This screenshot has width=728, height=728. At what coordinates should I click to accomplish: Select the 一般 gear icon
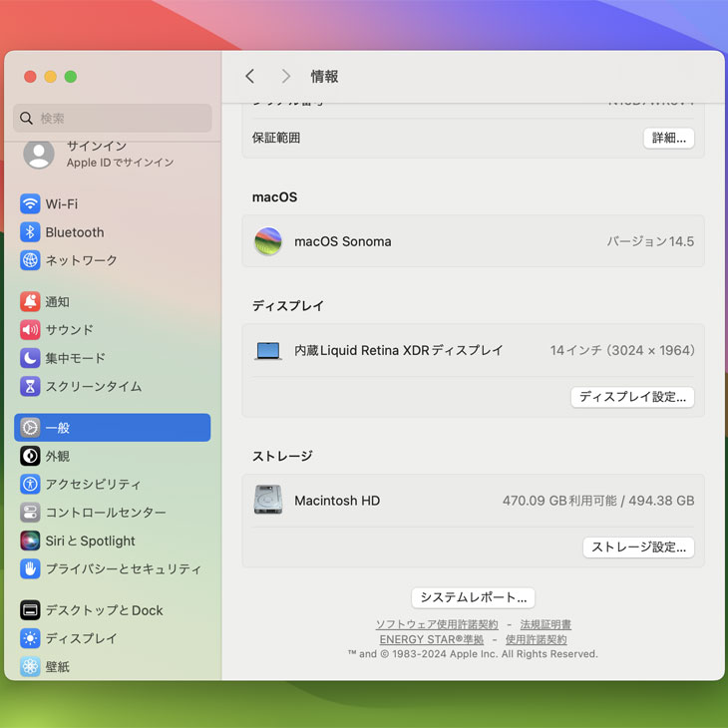coord(30,428)
